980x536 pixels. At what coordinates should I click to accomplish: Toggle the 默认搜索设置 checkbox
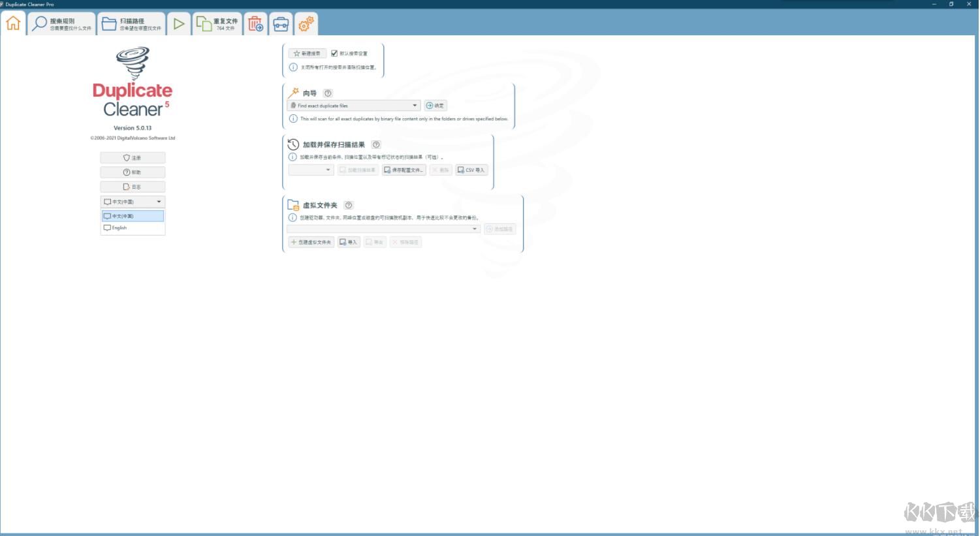[334, 53]
